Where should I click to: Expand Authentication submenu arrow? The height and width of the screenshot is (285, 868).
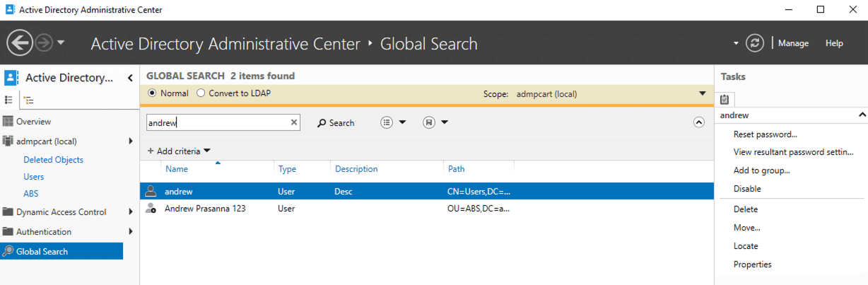point(131,231)
